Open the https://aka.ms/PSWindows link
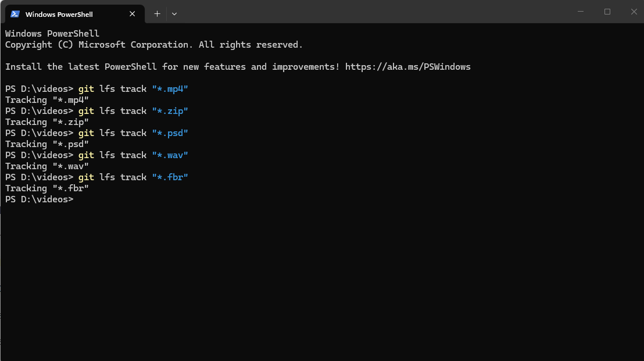Viewport: 644px width, 361px height. click(408, 67)
